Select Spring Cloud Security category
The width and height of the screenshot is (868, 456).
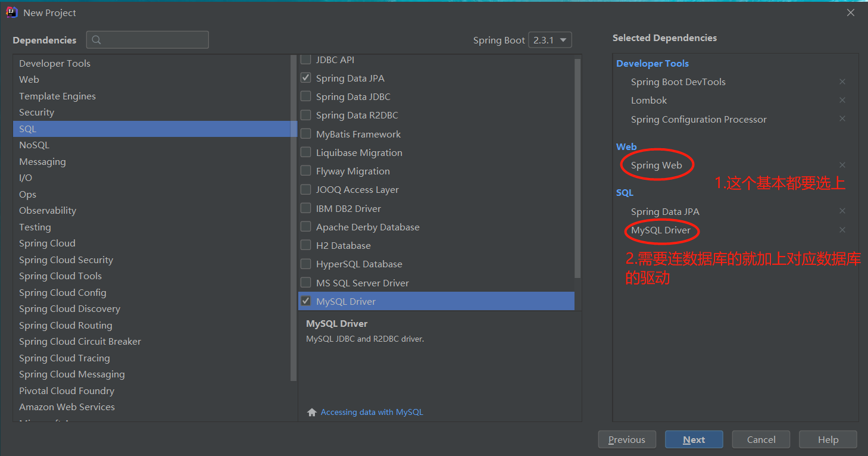coord(152,260)
